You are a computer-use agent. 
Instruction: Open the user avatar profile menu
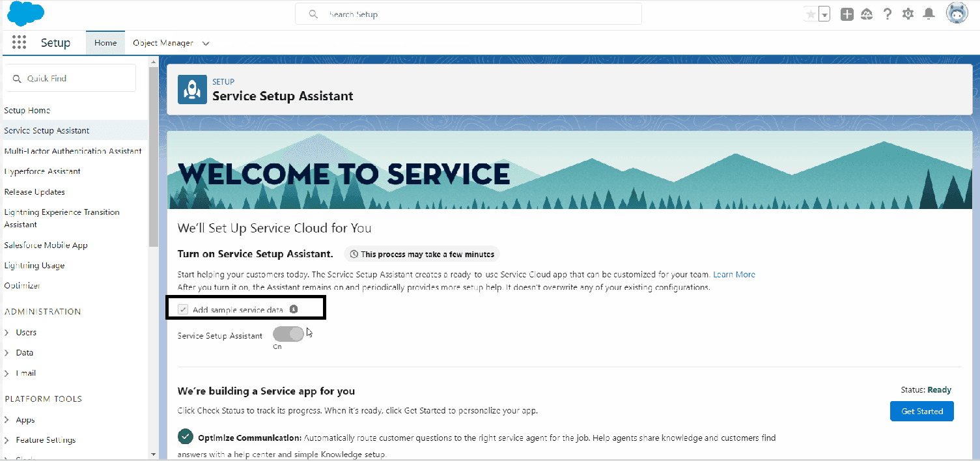pos(957,14)
